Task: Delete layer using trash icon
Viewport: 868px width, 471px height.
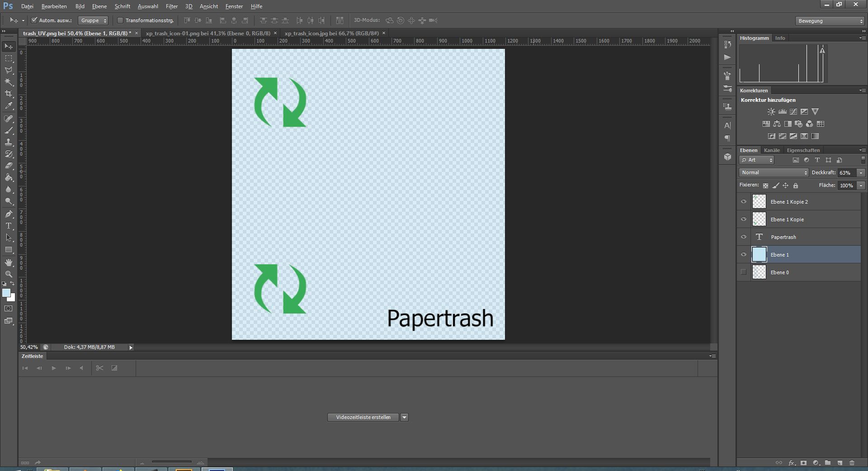Action: click(852, 463)
